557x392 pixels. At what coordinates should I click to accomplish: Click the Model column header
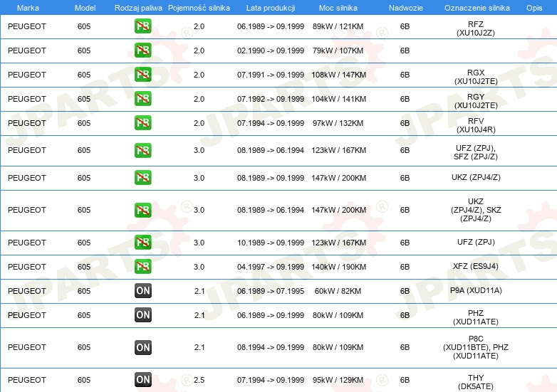point(85,8)
